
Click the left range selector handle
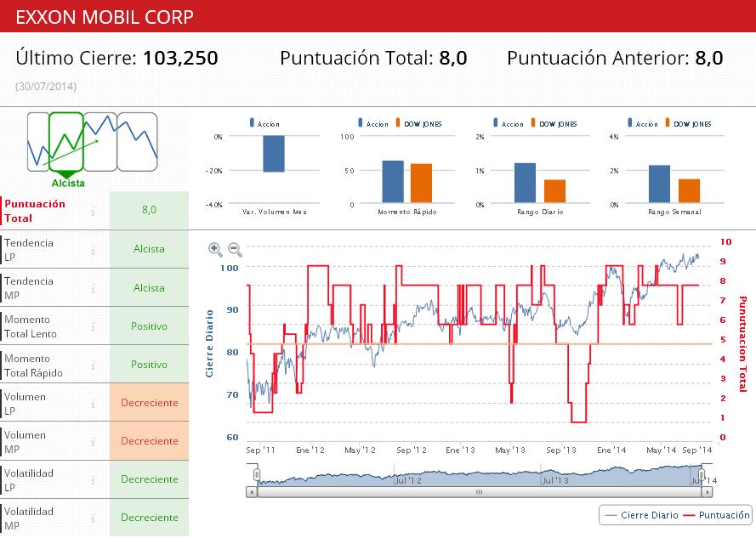[257, 475]
